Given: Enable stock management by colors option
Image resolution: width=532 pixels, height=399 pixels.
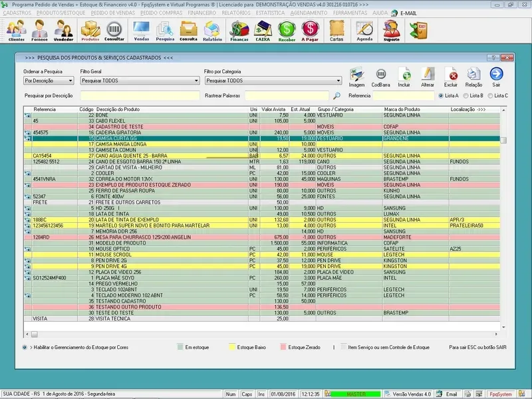Looking at the screenshot, I should point(25,347).
